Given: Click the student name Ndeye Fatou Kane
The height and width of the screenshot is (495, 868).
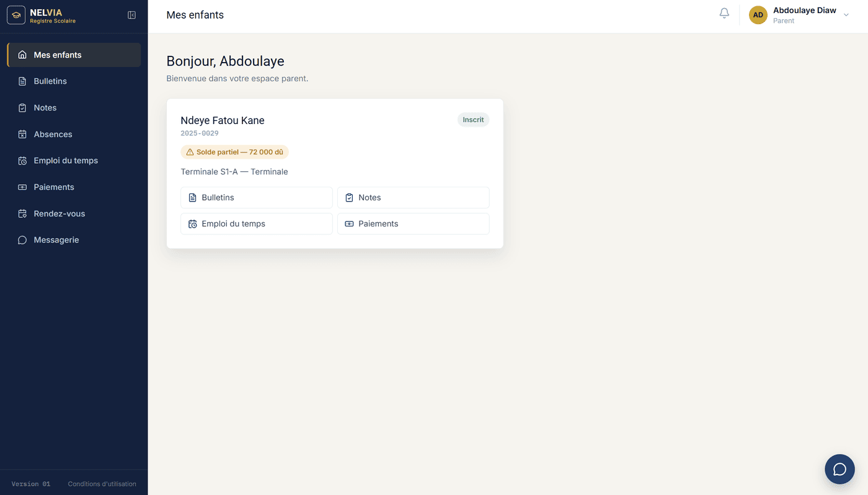Looking at the screenshot, I should pyautogui.click(x=223, y=120).
